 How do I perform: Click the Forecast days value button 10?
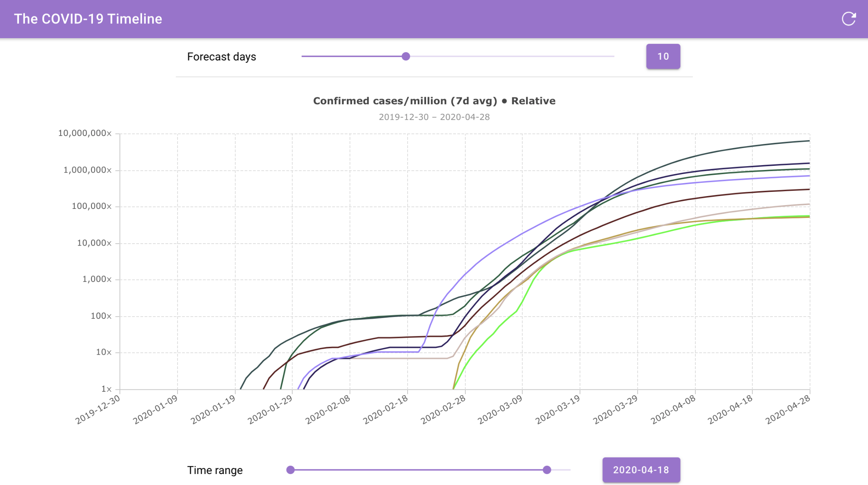(x=663, y=56)
